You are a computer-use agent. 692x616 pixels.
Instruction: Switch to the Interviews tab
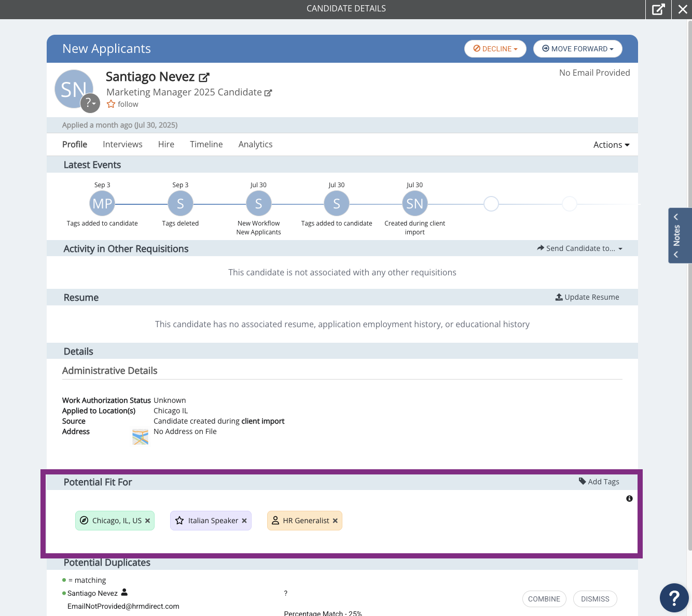(x=122, y=144)
